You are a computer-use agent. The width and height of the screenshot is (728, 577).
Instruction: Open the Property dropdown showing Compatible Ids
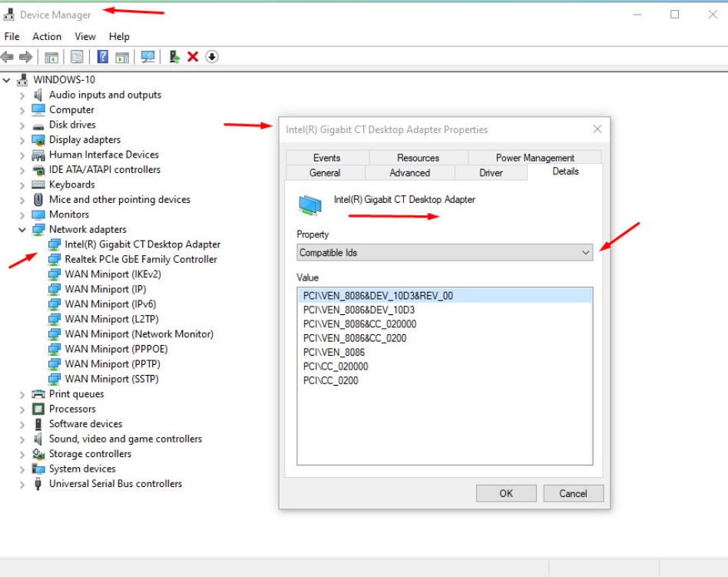pyautogui.click(x=445, y=252)
